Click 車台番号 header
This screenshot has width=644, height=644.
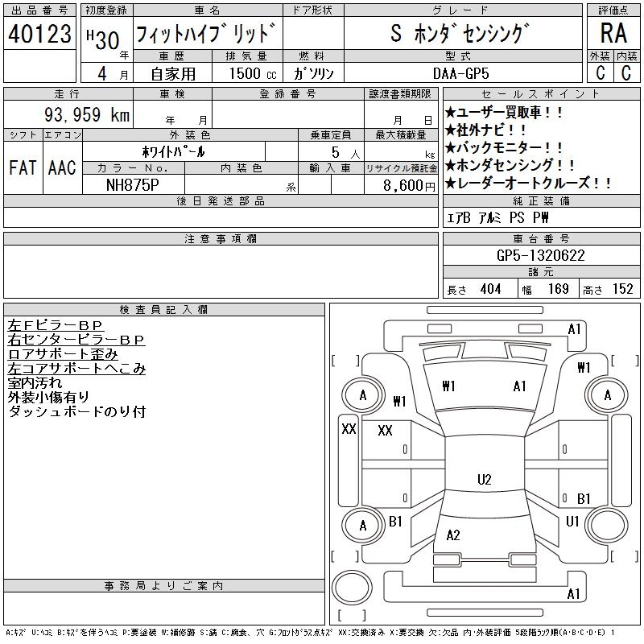[x=541, y=238]
